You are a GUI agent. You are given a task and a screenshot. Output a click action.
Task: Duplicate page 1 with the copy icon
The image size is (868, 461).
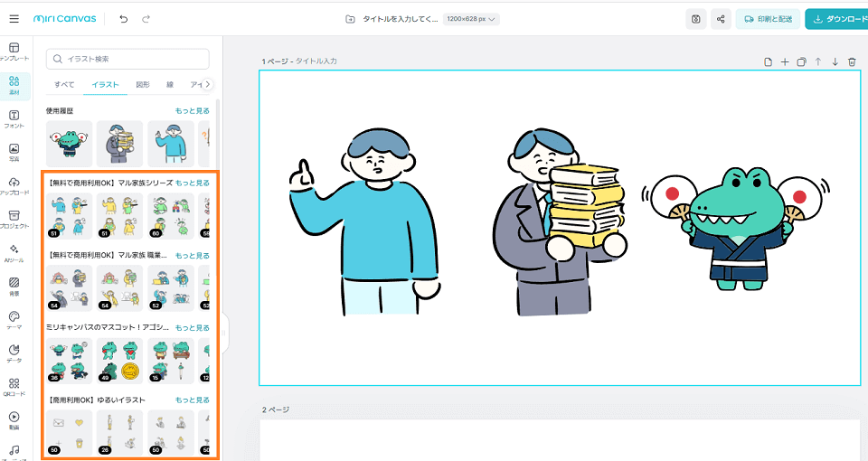click(801, 61)
